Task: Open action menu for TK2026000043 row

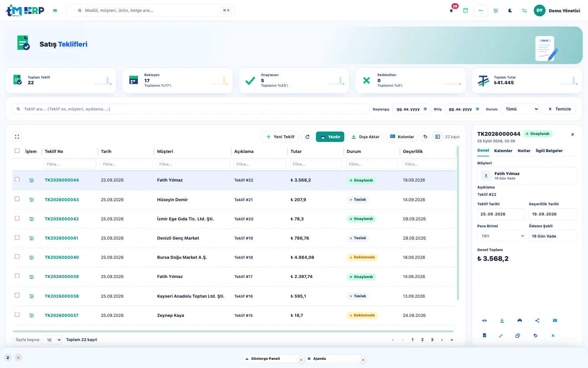Action: (x=31, y=200)
